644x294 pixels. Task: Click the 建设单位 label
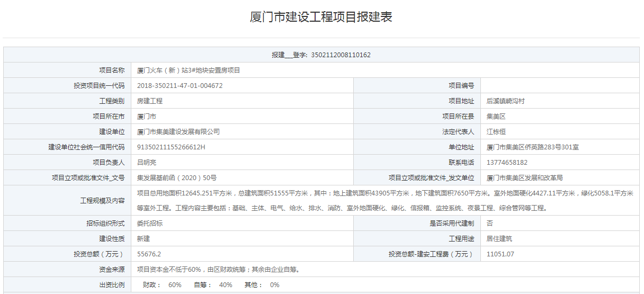pos(112,132)
